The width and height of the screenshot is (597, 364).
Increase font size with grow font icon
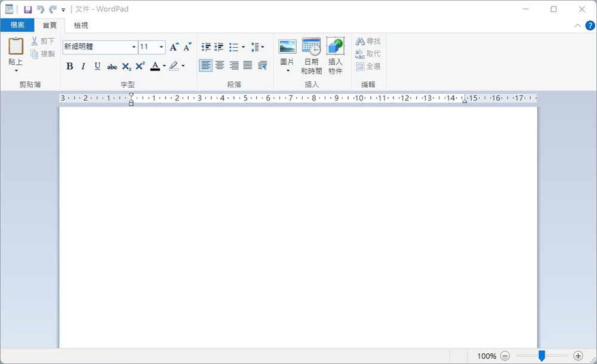[174, 47]
